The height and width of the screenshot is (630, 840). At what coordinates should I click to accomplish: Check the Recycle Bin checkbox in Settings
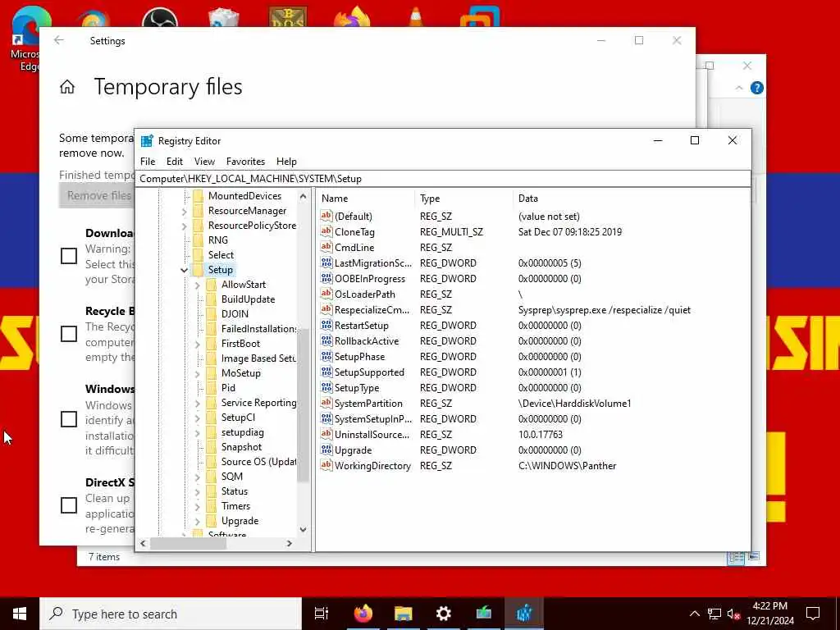click(x=69, y=334)
